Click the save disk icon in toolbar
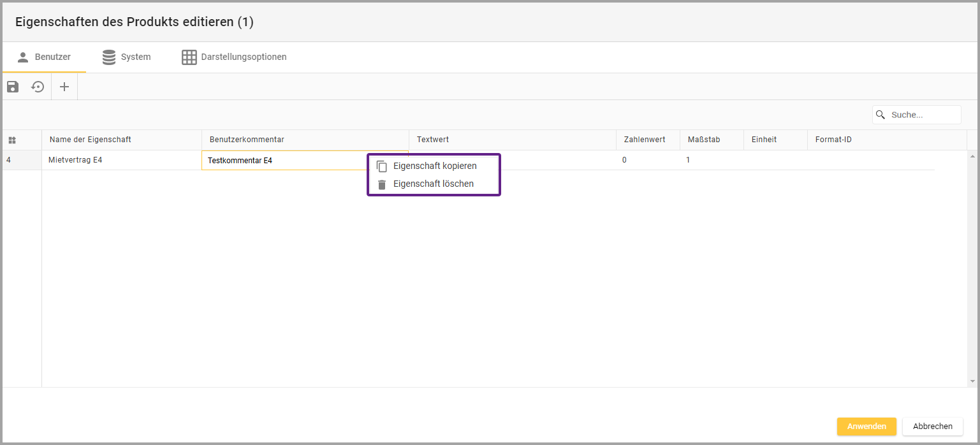The height and width of the screenshot is (445, 980). [x=13, y=87]
